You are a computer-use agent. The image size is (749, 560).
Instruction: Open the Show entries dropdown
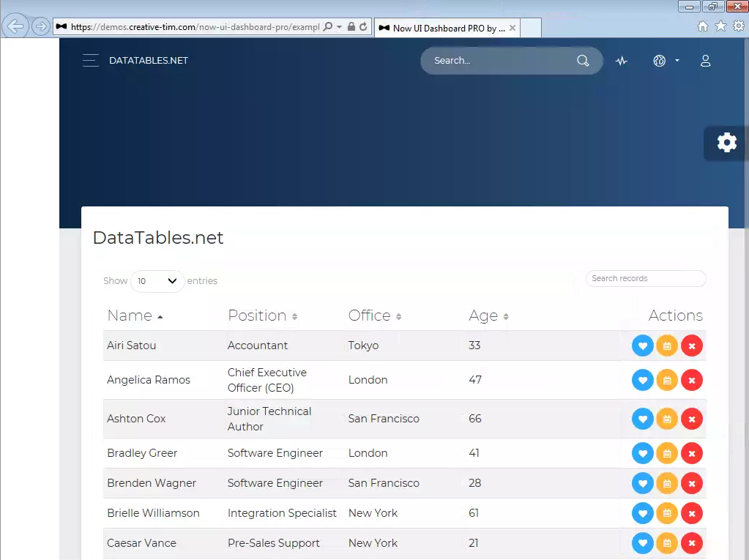(157, 281)
